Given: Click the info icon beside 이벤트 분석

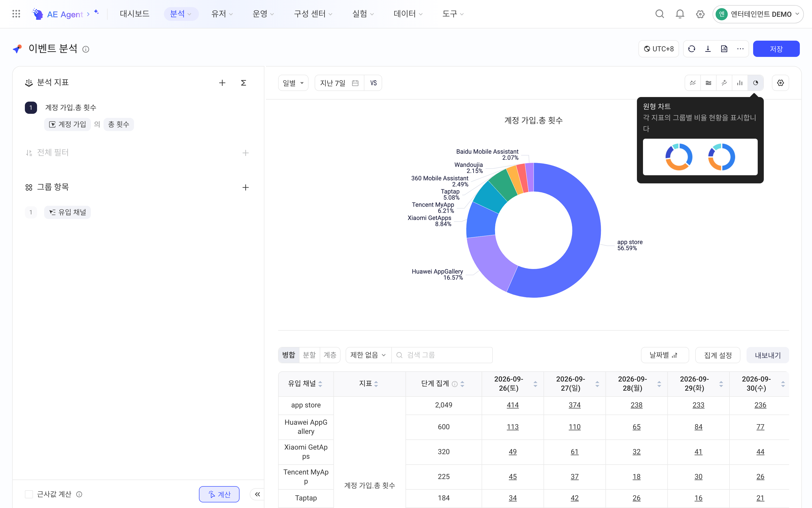Looking at the screenshot, I should [x=86, y=49].
